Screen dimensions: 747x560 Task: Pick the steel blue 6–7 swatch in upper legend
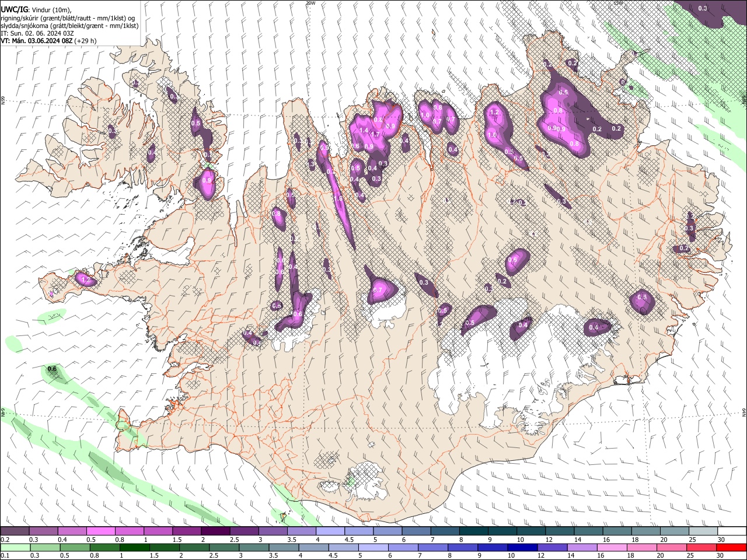click(417, 531)
